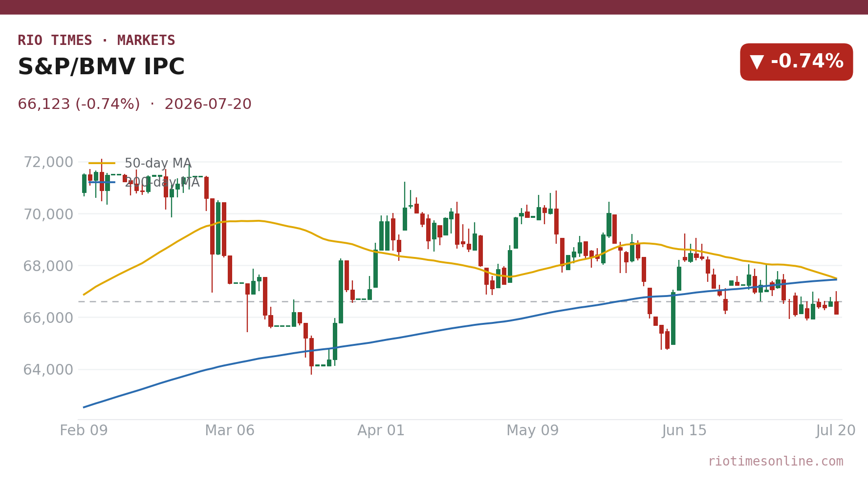The width and height of the screenshot is (868, 488).
Task: Click the Feb 09 date label
Action: (x=84, y=431)
